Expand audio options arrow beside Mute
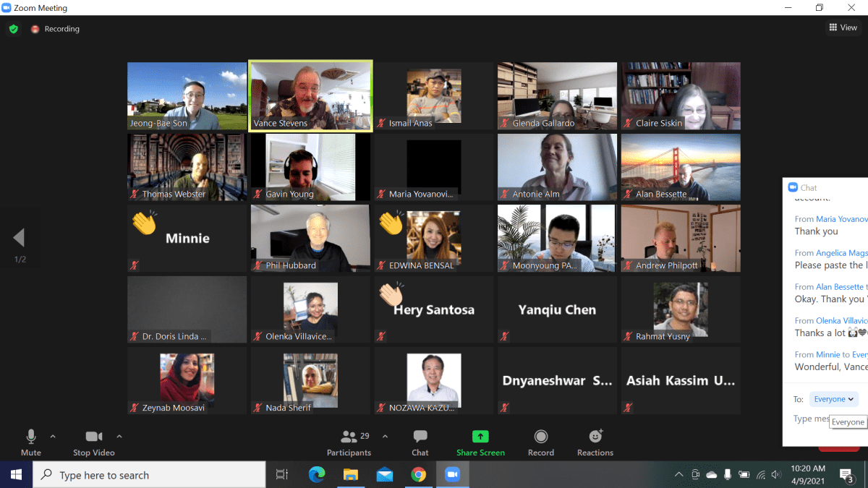Image resolution: width=868 pixels, height=488 pixels. (x=53, y=437)
